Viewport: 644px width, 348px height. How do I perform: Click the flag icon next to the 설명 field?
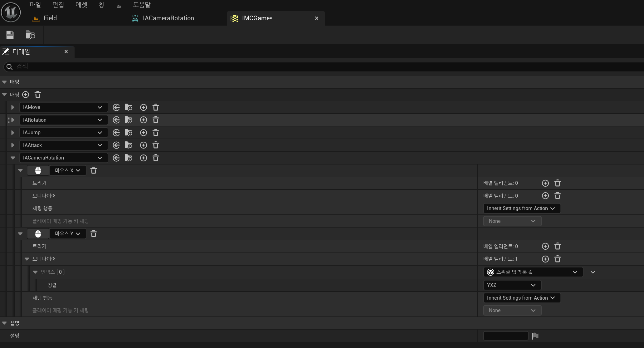pyautogui.click(x=535, y=336)
